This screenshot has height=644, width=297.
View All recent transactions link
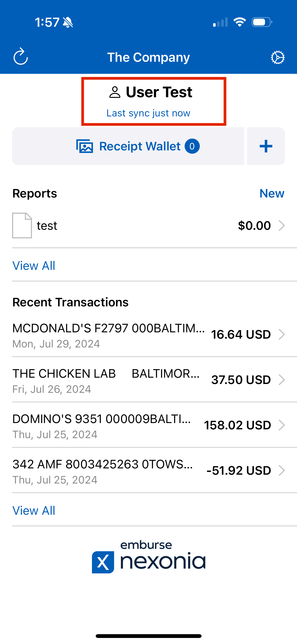34,510
